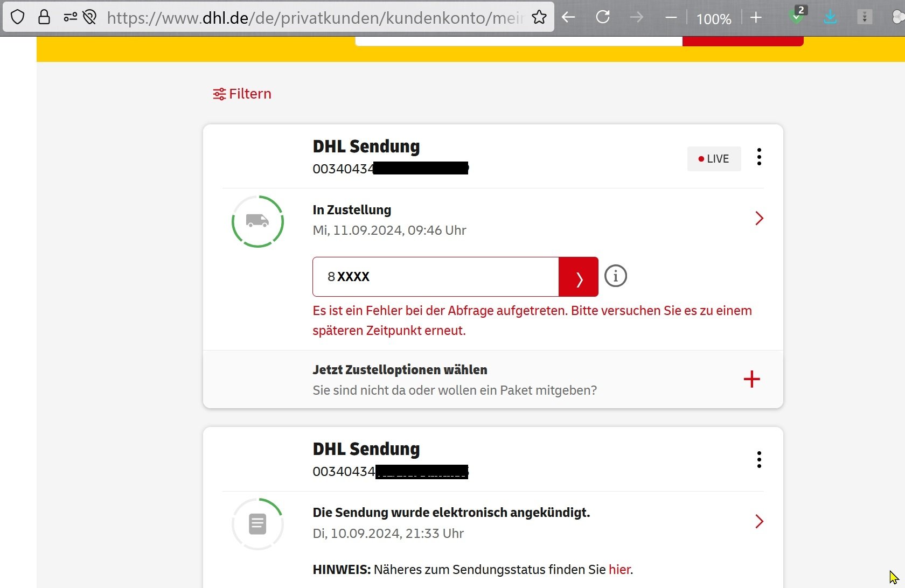Open details for electronically announced shipment
Viewport: 905px width, 588px height.
pos(759,521)
